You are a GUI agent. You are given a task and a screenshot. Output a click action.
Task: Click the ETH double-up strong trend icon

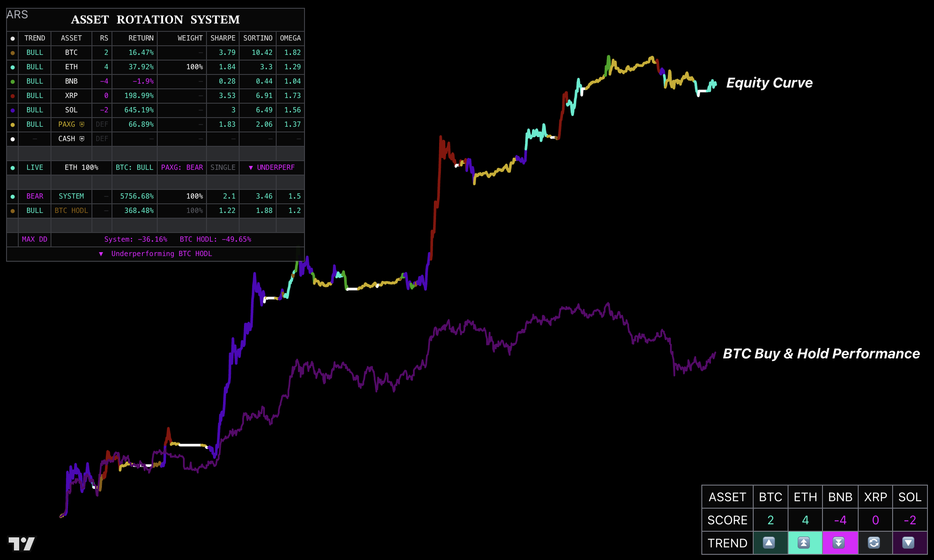(805, 543)
